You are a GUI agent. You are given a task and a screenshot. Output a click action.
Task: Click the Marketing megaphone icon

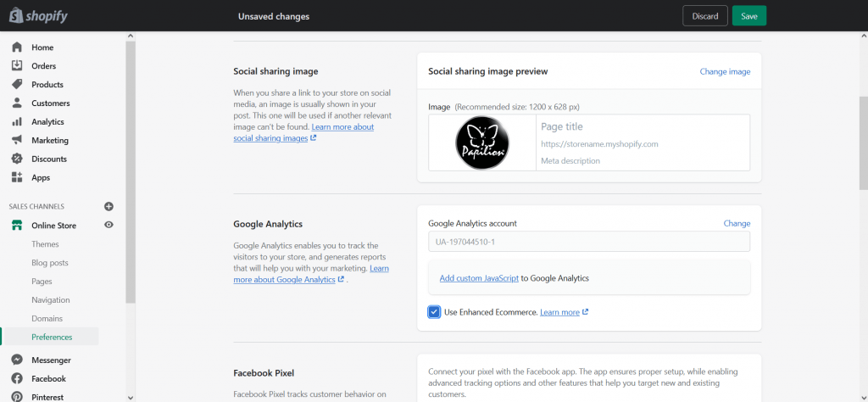(17, 140)
